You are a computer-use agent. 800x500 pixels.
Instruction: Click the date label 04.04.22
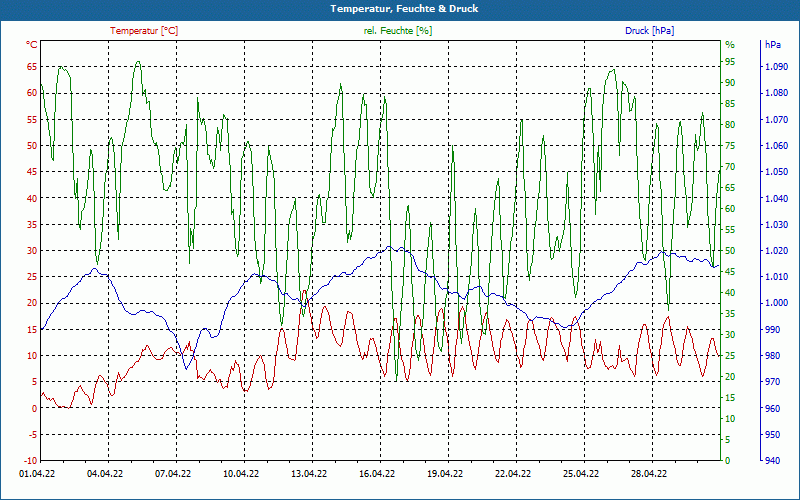105,474
